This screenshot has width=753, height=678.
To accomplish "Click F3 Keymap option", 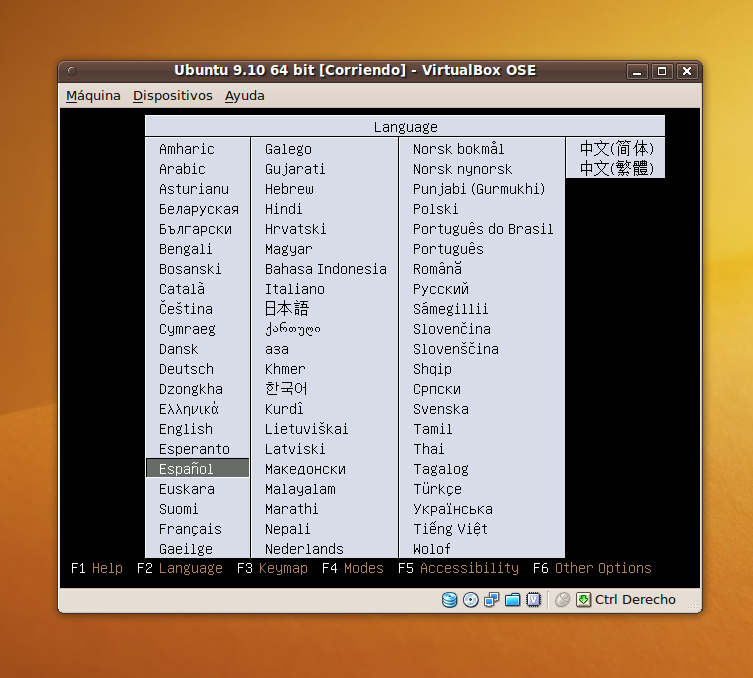I will click(x=272, y=568).
